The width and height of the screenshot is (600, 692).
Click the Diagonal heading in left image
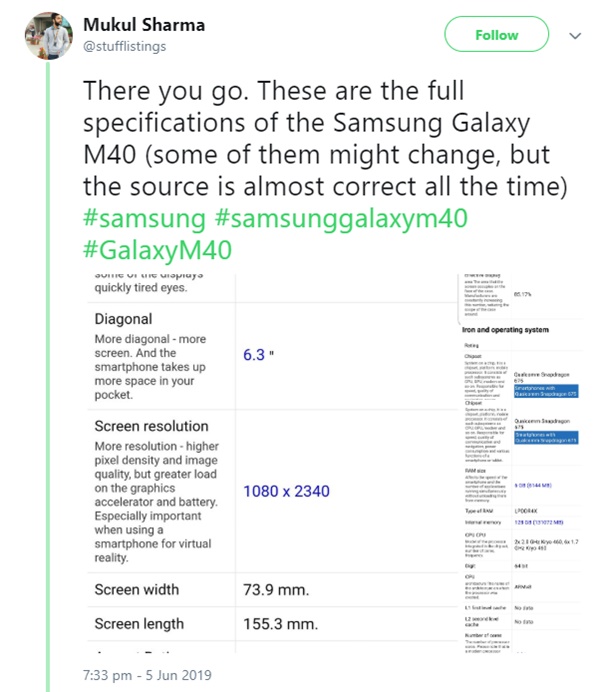click(123, 320)
